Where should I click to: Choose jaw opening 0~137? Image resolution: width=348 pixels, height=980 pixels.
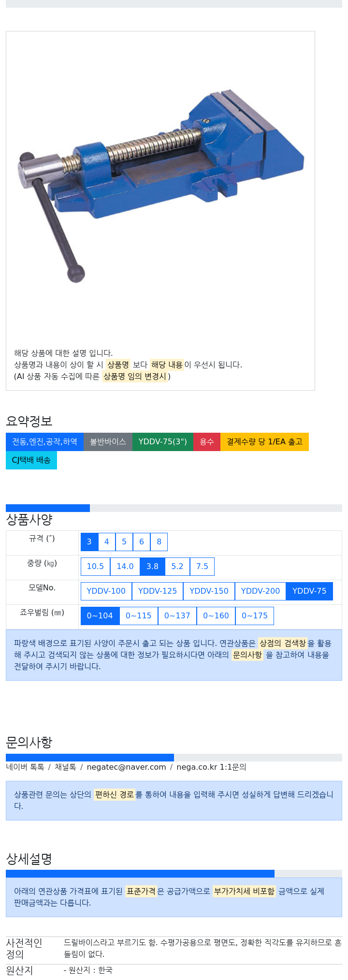pyautogui.click(x=177, y=616)
